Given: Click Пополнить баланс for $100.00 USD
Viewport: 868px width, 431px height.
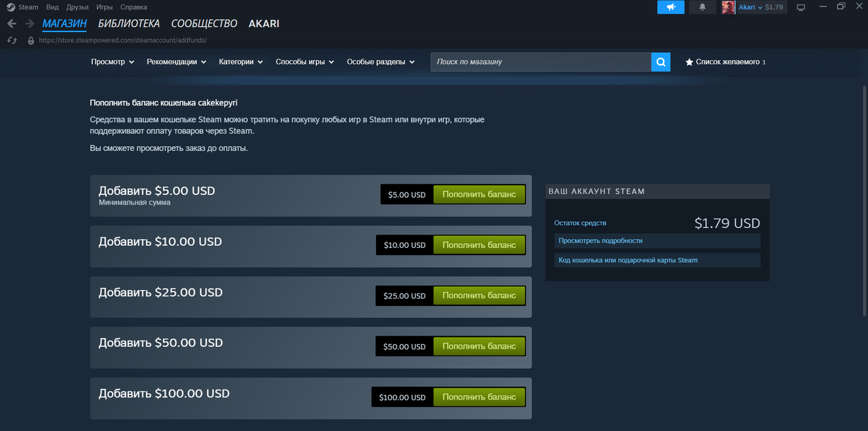Looking at the screenshot, I should pos(479,397).
